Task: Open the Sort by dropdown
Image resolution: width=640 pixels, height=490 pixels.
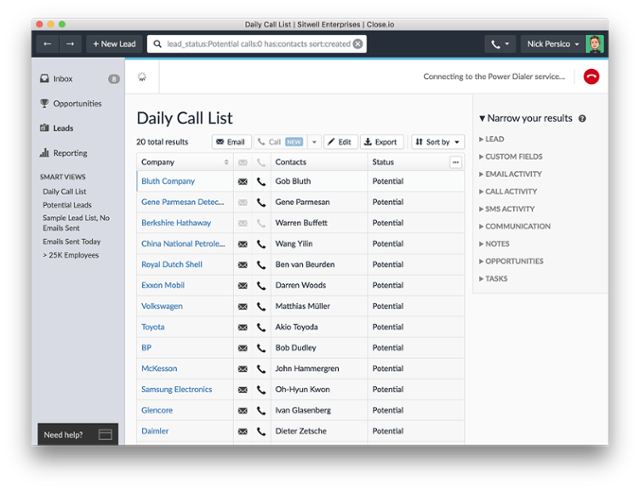Action: 438,142
